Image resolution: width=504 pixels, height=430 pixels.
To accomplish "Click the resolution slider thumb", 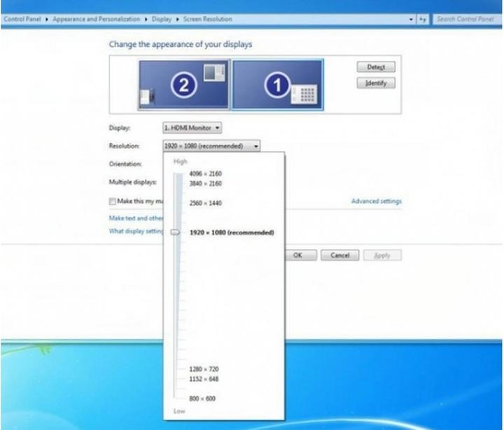I will [x=175, y=232].
